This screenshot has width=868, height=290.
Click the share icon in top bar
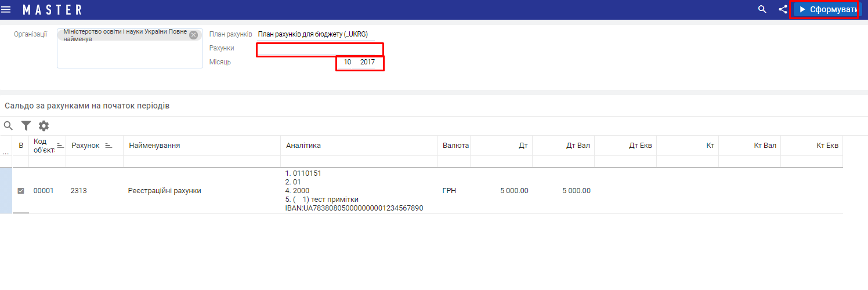coord(783,10)
